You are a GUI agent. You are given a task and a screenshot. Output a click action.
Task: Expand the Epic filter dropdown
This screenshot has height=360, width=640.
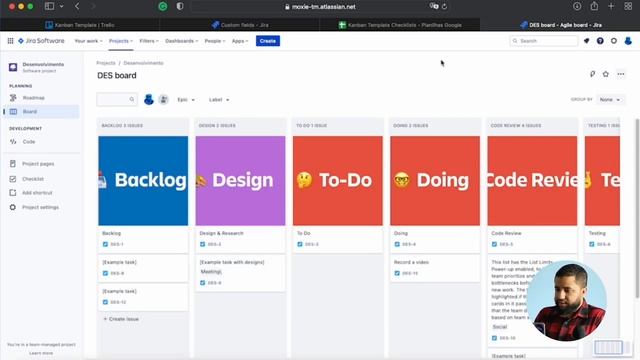click(x=186, y=100)
